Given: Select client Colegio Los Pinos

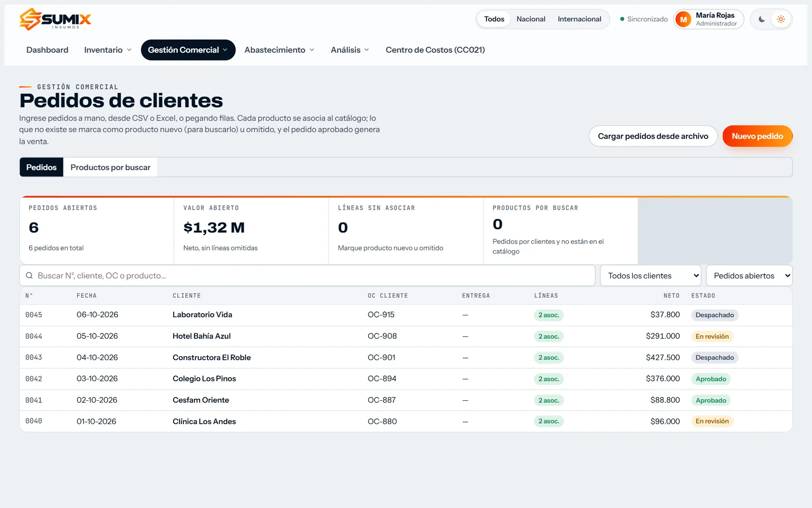Looking at the screenshot, I should [204, 379].
